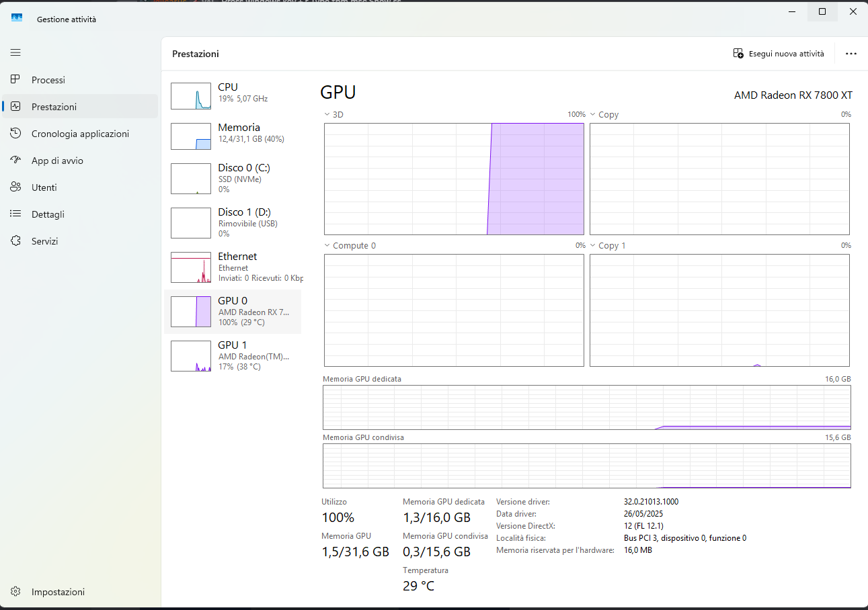Viewport: 868px width, 610px height.
Task: Go to App di avvio page
Action: tap(80, 161)
